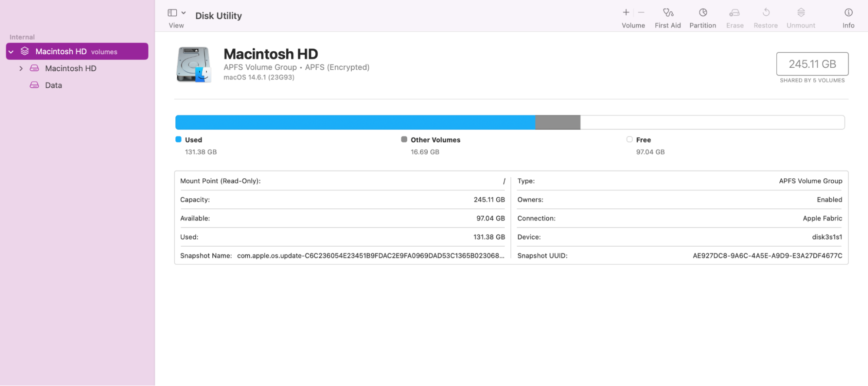868x386 pixels.
Task: Click the Snapshot Name com.apple.os.update value
Action: pyautogui.click(x=371, y=256)
